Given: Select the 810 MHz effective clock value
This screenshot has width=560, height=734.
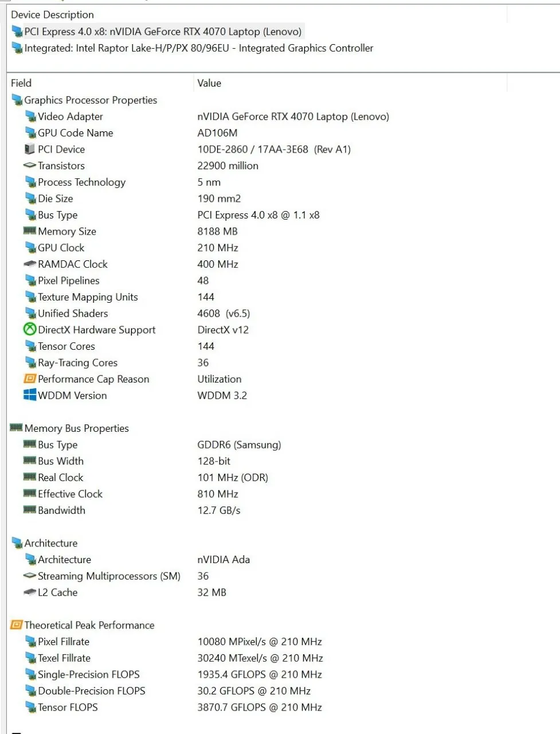Looking at the screenshot, I should 218,494.
